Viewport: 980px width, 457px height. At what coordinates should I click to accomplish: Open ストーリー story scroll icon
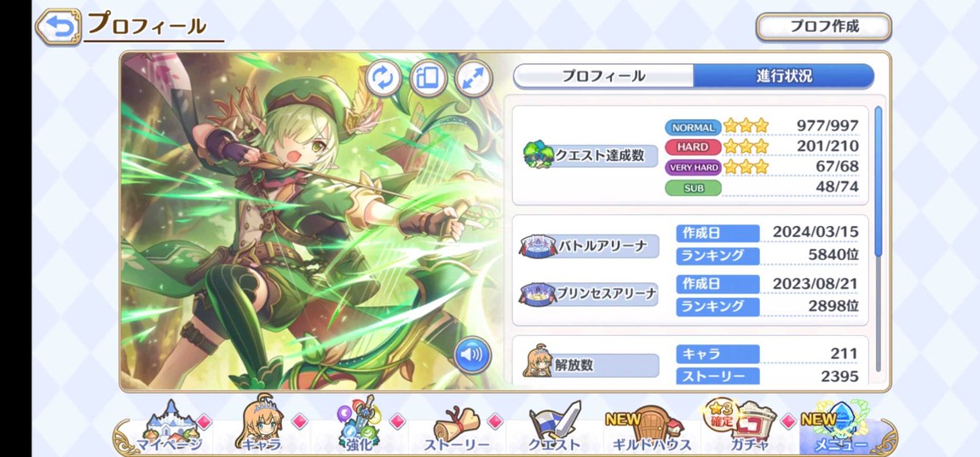tap(457, 428)
